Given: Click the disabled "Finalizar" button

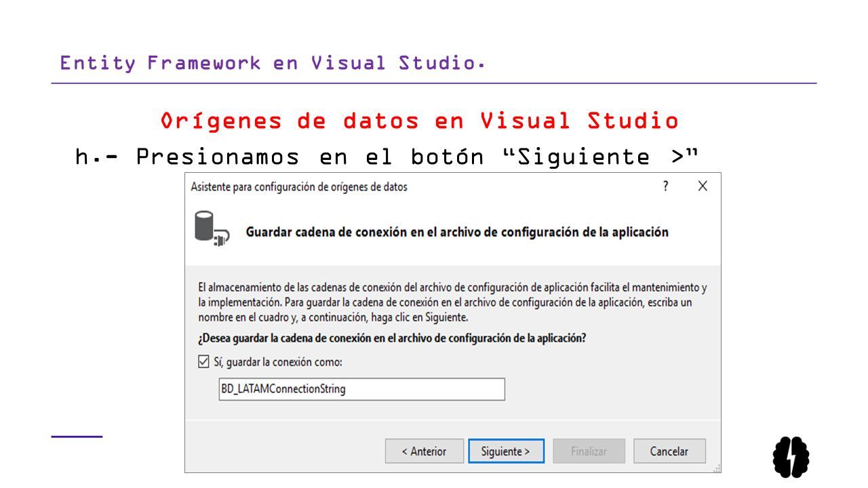Looking at the screenshot, I should tap(589, 451).
